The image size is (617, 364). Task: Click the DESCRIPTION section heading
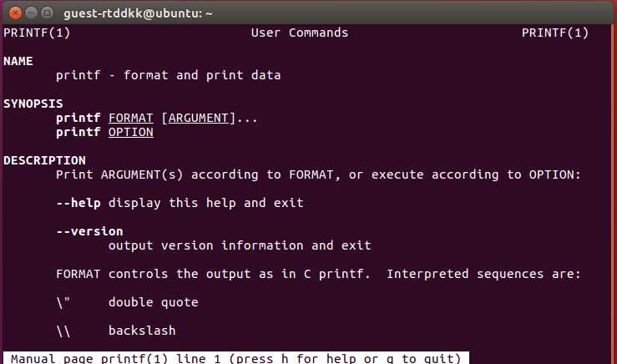pyautogui.click(x=44, y=160)
